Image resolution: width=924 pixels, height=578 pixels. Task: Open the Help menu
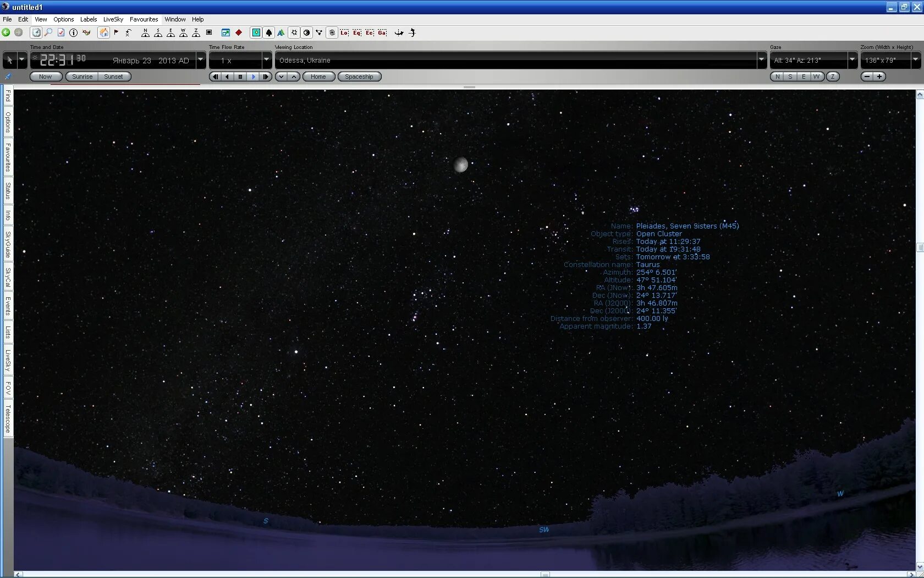[198, 19]
